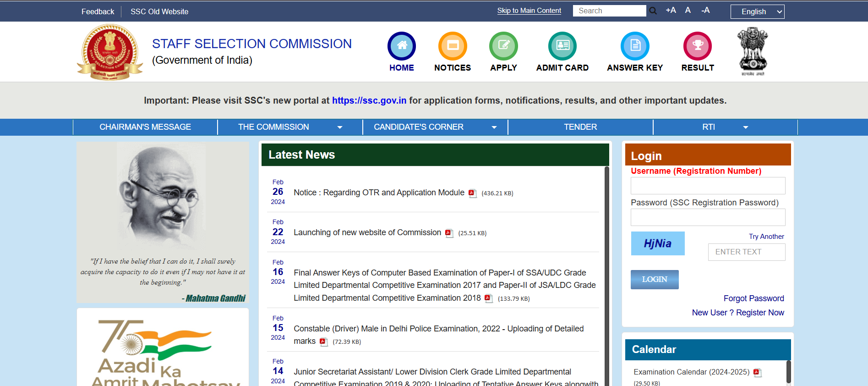Screen dimensions: 868x386
Task: Increase font size with +A
Action: tap(671, 11)
